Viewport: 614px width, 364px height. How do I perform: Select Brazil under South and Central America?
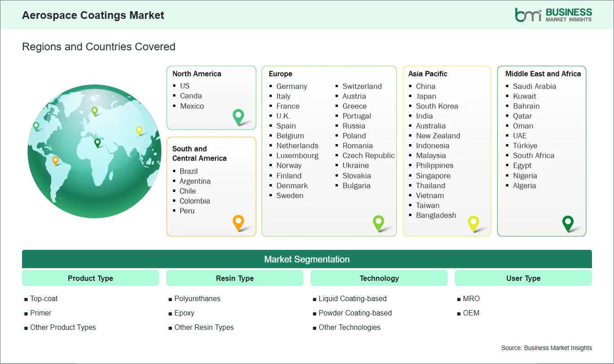[x=188, y=171]
